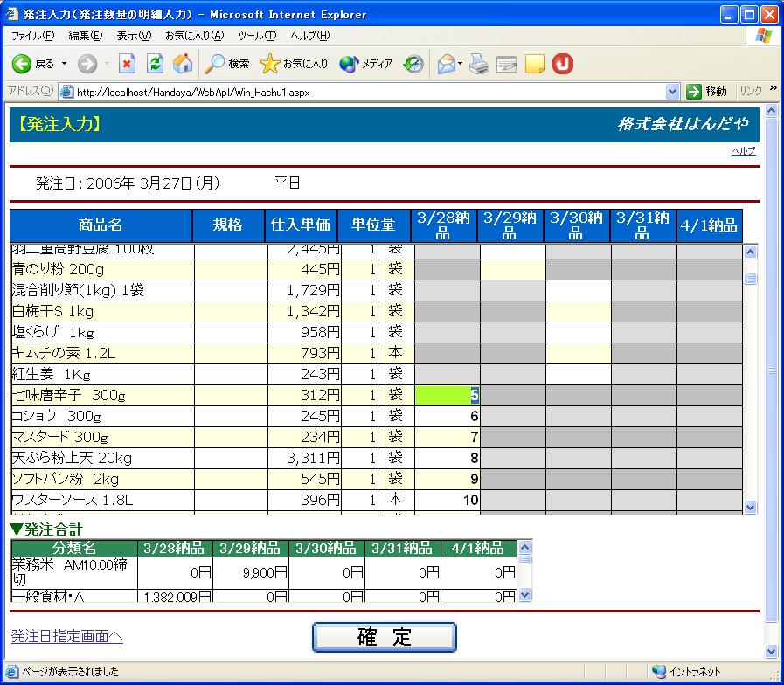Click the 商品名 column header
784x685 pixels.
101,226
